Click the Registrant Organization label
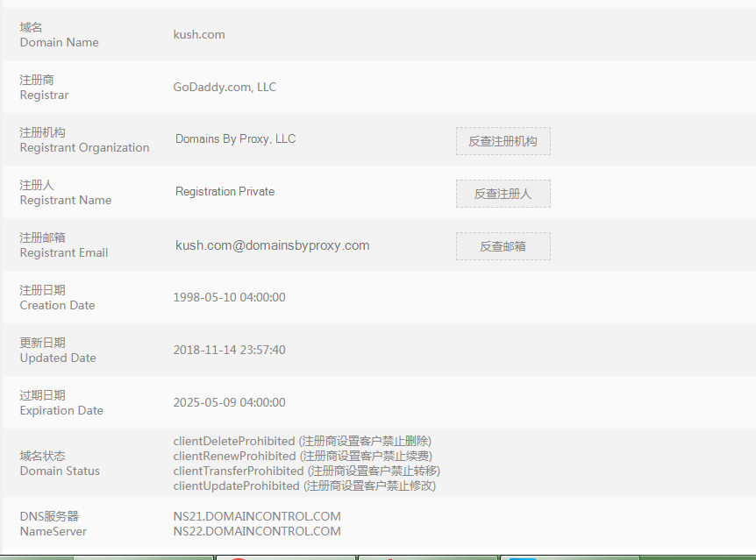The width and height of the screenshot is (756, 560). tap(84, 147)
